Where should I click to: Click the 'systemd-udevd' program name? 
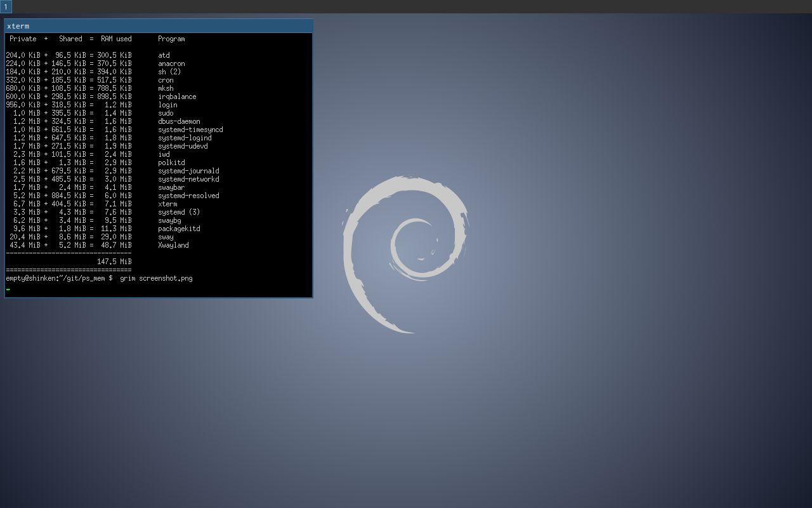tap(183, 146)
